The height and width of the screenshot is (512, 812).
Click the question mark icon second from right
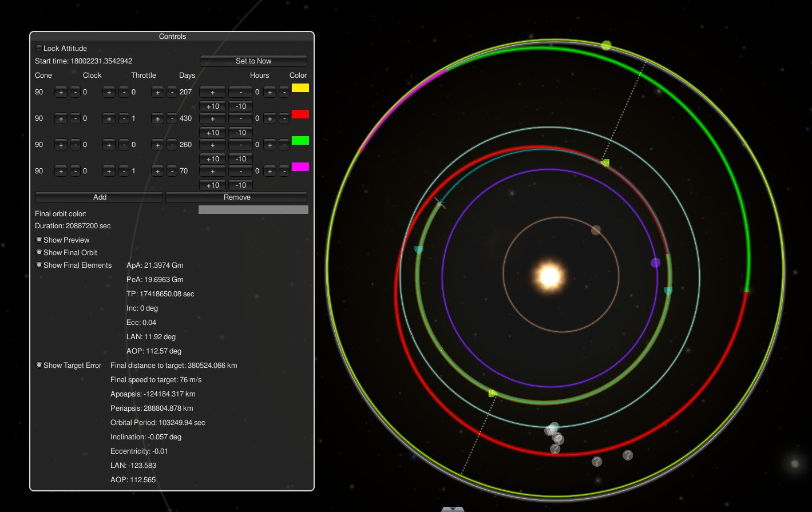pyautogui.click(x=597, y=461)
